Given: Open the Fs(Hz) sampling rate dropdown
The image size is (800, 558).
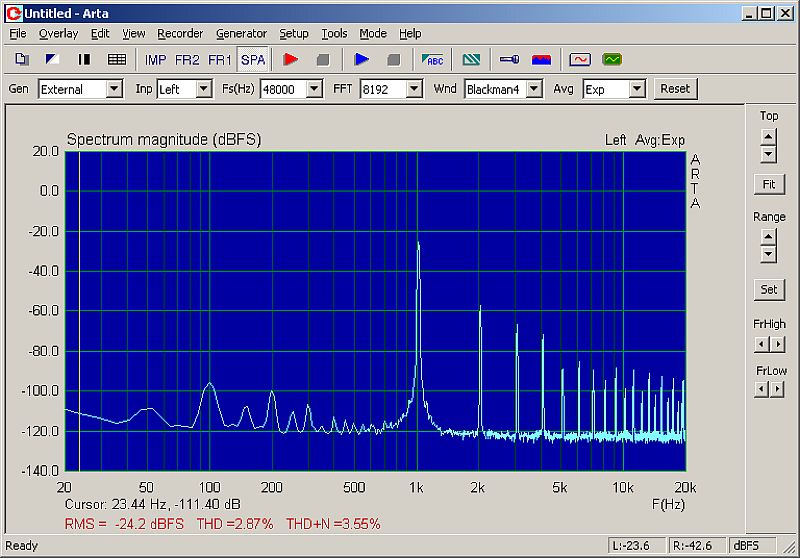Looking at the screenshot, I should pyautogui.click(x=314, y=89).
